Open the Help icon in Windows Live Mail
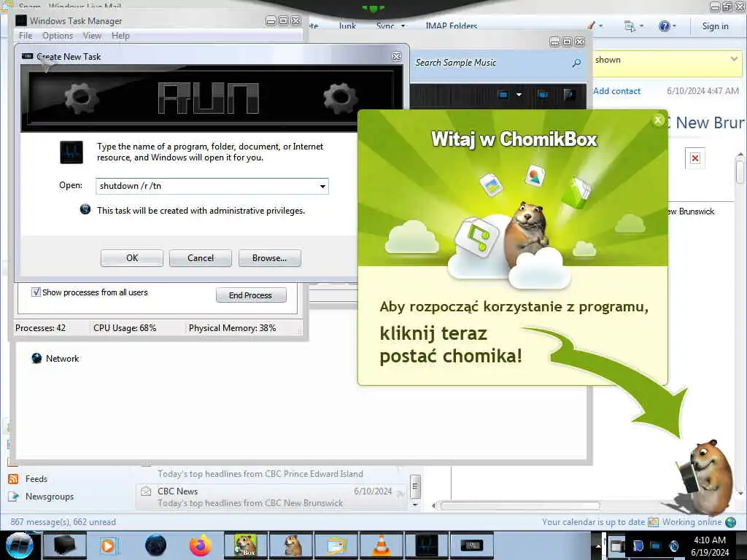This screenshot has width=747, height=560. click(x=664, y=26)
